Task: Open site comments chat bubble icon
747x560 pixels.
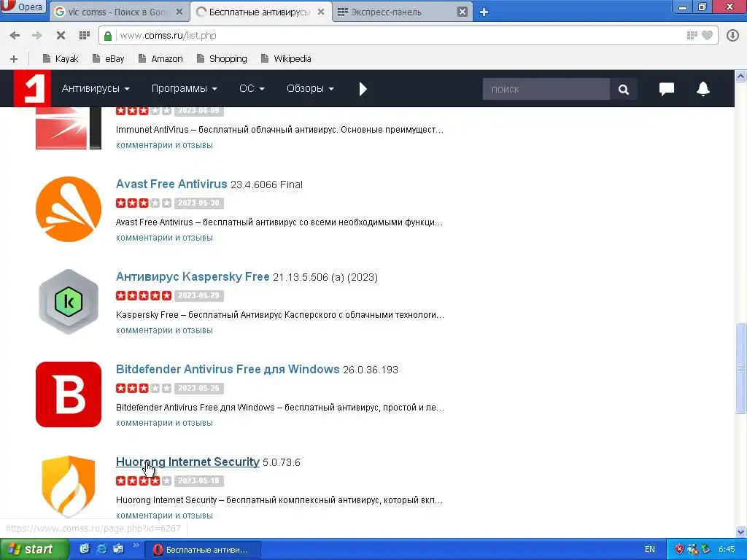Action: tap(667, 89)
